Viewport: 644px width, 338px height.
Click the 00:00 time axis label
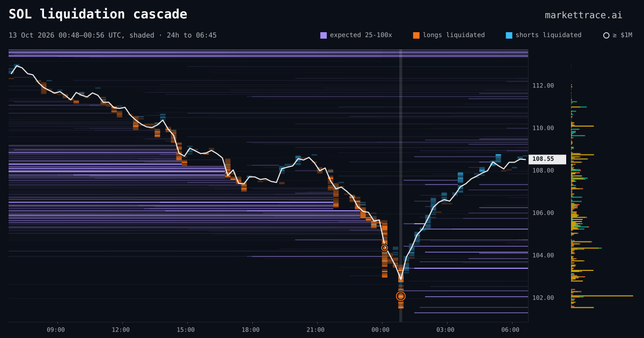pyautogui.click(x=380, y=330)
